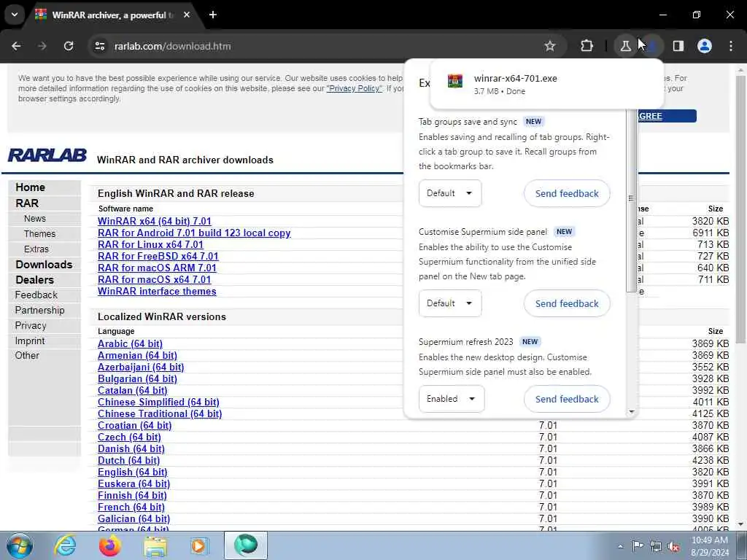
Task: Click the experiments popup scrollbar thumb
Action: (x=632, y=198)
